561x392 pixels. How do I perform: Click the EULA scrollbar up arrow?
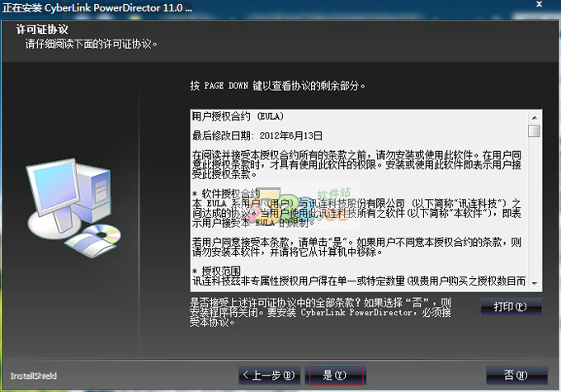coord(535,117)
